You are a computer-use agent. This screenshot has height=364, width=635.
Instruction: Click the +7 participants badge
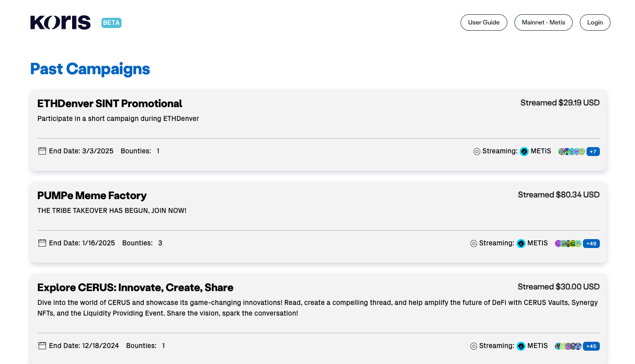pyautogui.click(x=593, y=152)
